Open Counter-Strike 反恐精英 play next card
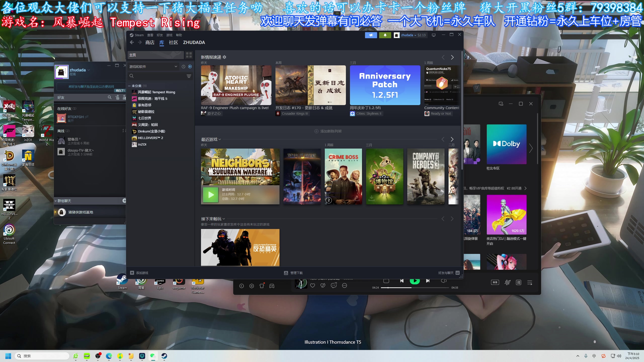The height and width of the screenshot is (362, 644). pyautogui.click(x=240, y=247)
